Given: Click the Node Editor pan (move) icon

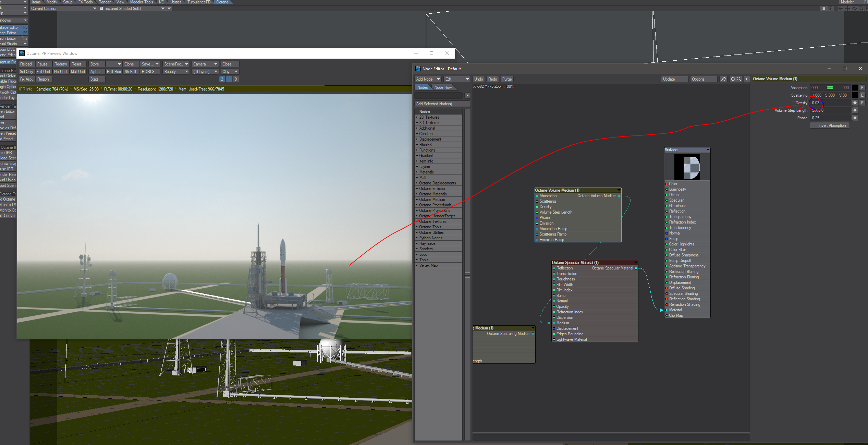Looking at the screenshot, I should [732, 79].
